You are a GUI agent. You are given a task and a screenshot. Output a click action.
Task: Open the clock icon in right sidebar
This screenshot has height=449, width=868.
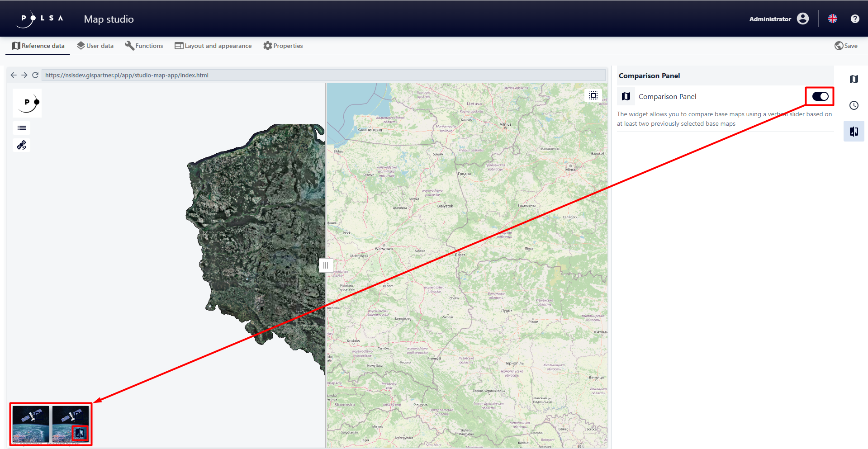coord(854,105)
